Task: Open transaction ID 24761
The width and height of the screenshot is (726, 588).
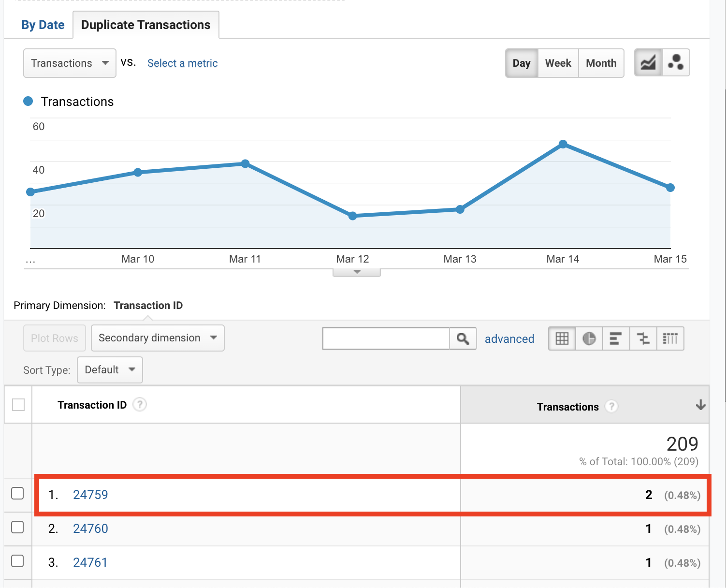Action: tap(90, 562)
